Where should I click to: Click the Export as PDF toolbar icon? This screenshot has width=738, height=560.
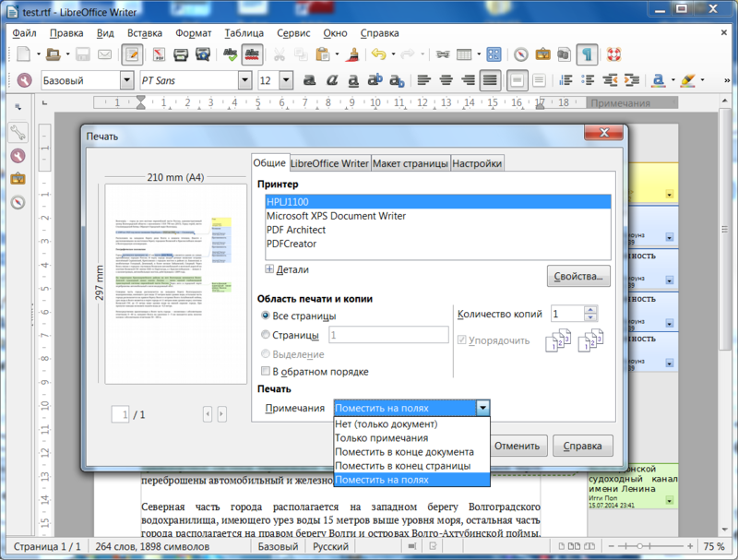point(158,55)
